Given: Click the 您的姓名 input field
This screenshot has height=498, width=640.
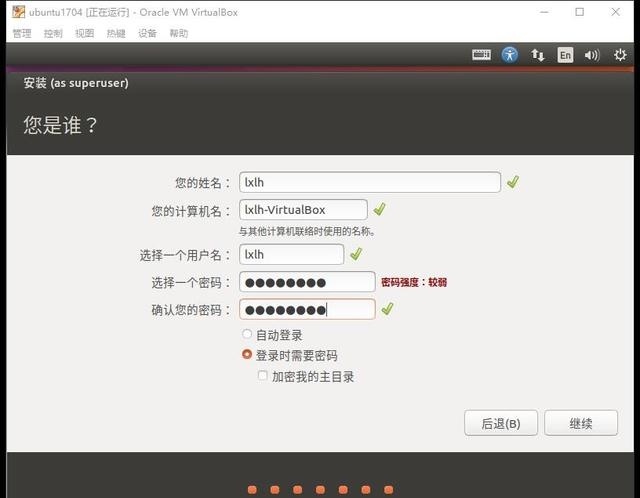Looking at the screenshot, I should (369, 182).
